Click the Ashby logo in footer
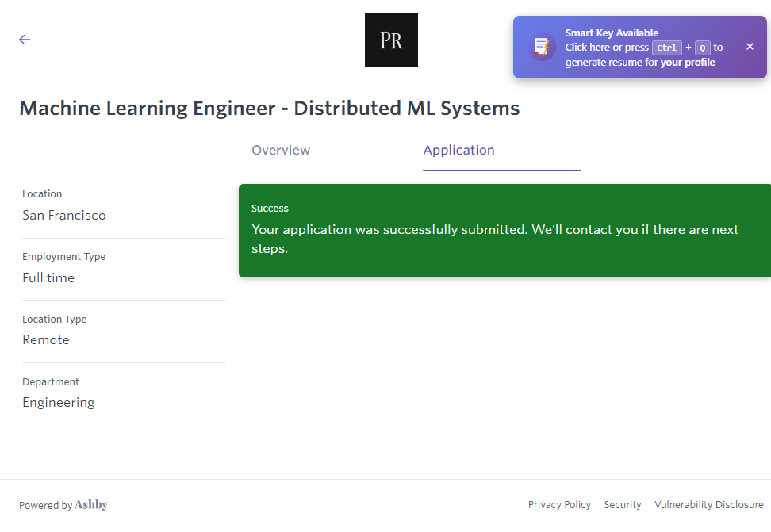This screenshot has width=771, height=532. 91,505
